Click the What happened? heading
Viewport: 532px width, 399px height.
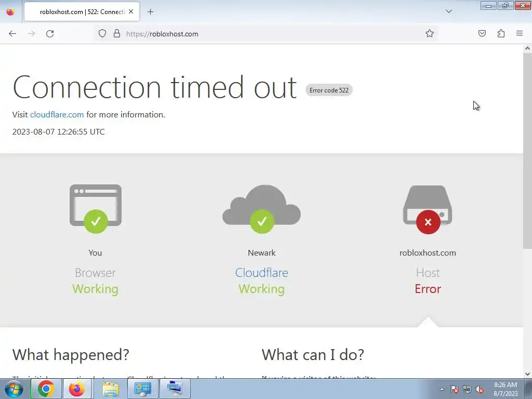[x=71, y=355]
